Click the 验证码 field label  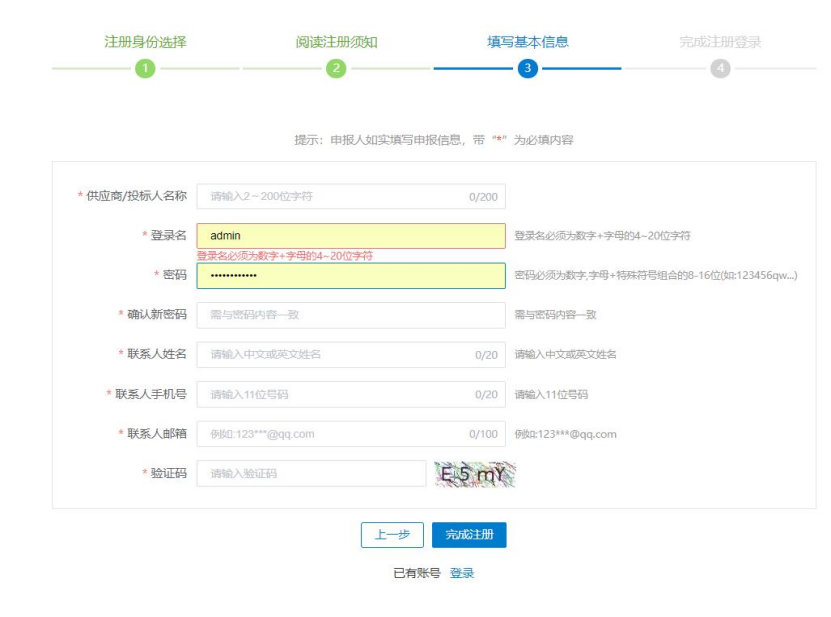pyautogui.click(x=169, y=473)
